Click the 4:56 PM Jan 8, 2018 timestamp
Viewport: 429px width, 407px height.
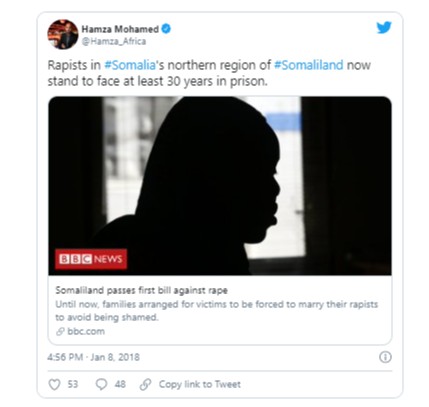[x=93, y=357]
